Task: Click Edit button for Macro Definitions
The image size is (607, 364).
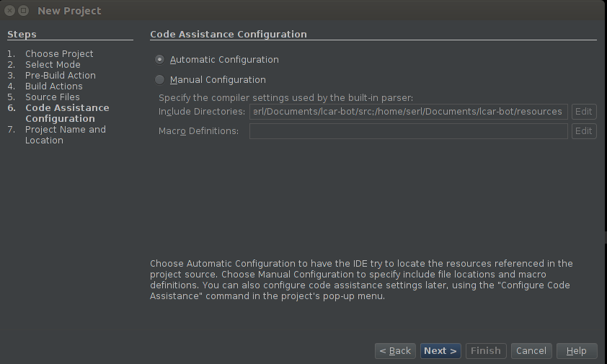Action: tap(584, 131)
